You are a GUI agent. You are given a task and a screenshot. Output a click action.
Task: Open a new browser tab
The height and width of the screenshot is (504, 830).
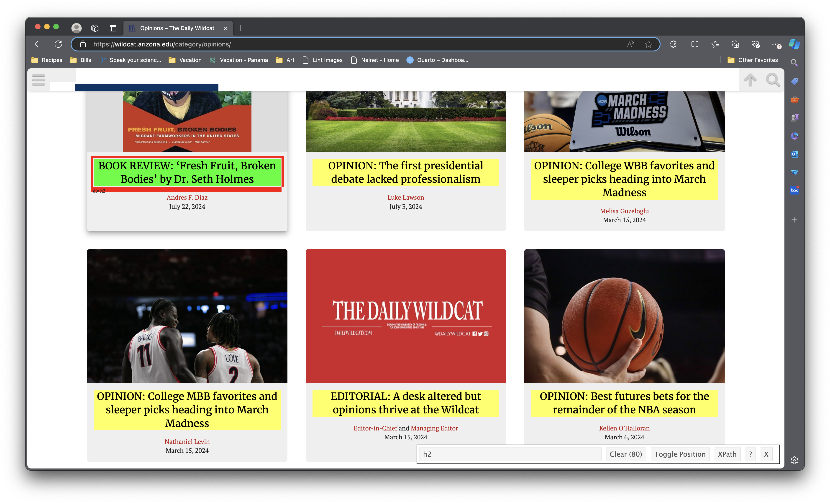coord(241,28)
